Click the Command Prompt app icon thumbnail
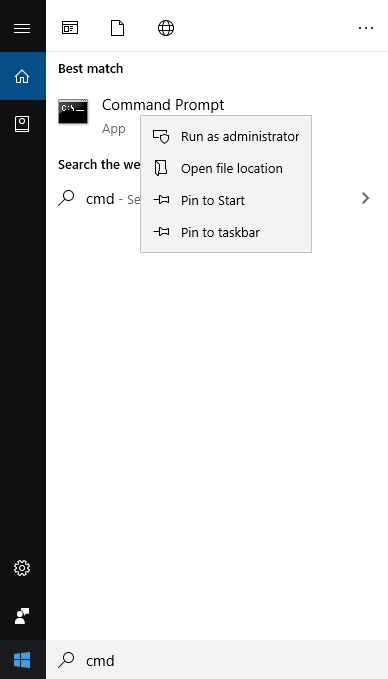 pos(73,111)
